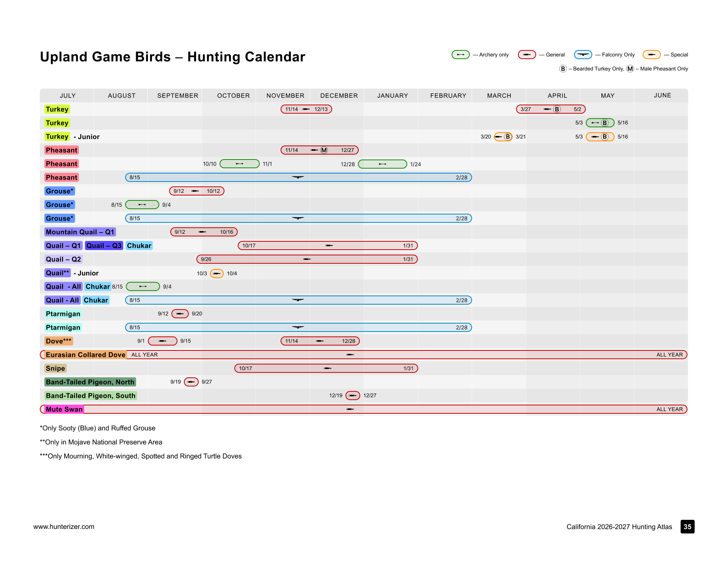
Task: Click the MAY month header
Action: [608, 95]
